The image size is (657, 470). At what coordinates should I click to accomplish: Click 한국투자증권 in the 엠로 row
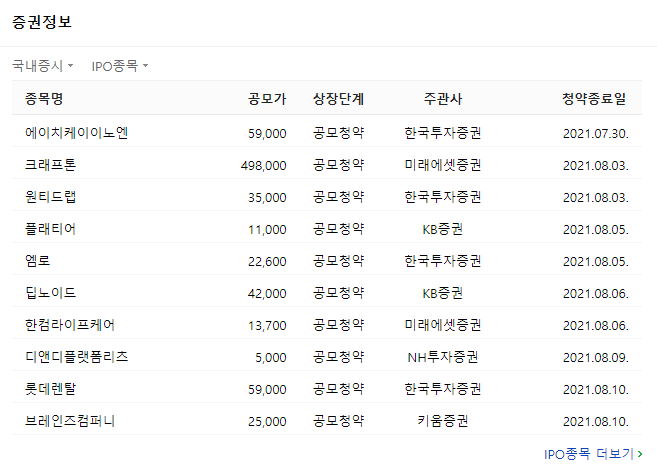coord(442,261)
